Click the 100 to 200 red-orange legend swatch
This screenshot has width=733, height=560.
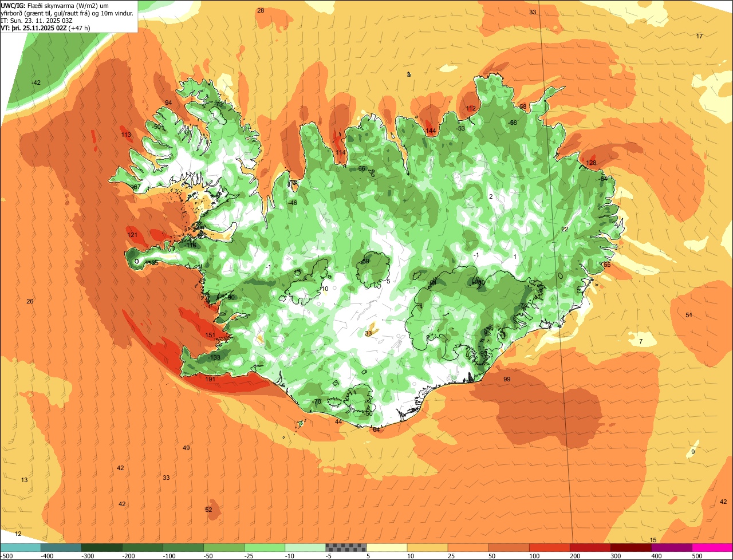pos(550,547)
